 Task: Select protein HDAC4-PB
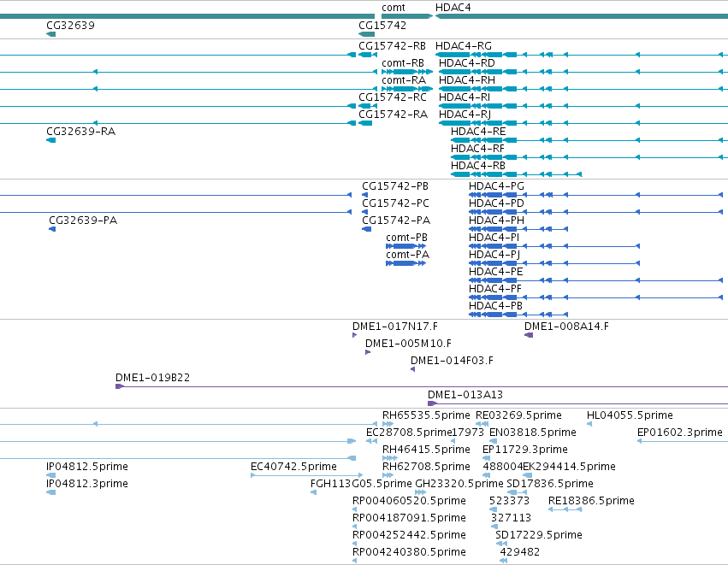(495, 307)
